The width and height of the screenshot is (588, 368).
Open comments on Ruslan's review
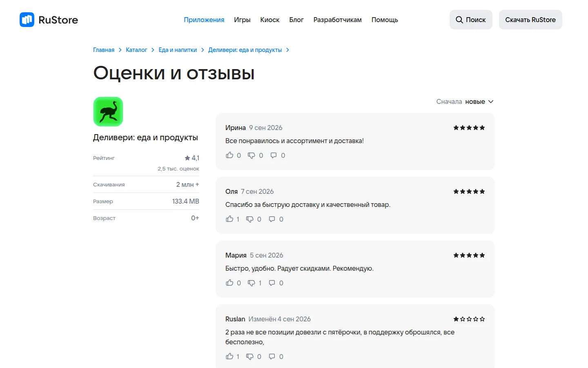click(x=272, y=357)
